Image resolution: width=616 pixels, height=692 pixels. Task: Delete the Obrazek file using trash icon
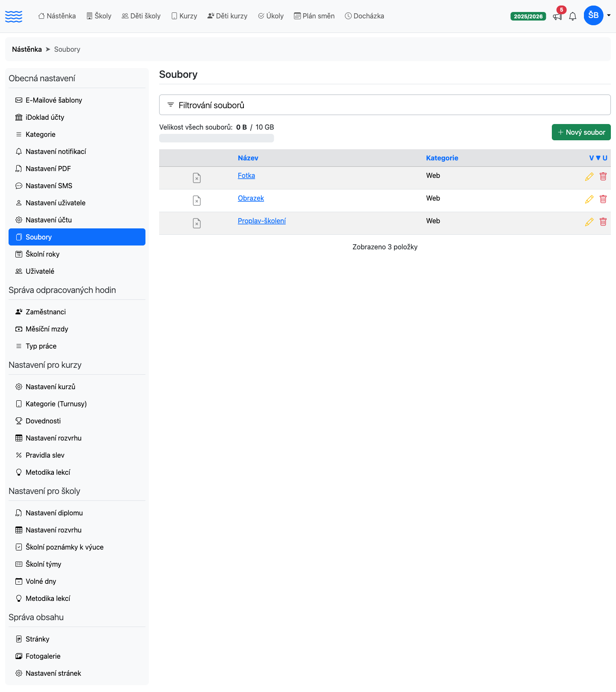coord(603,199)
